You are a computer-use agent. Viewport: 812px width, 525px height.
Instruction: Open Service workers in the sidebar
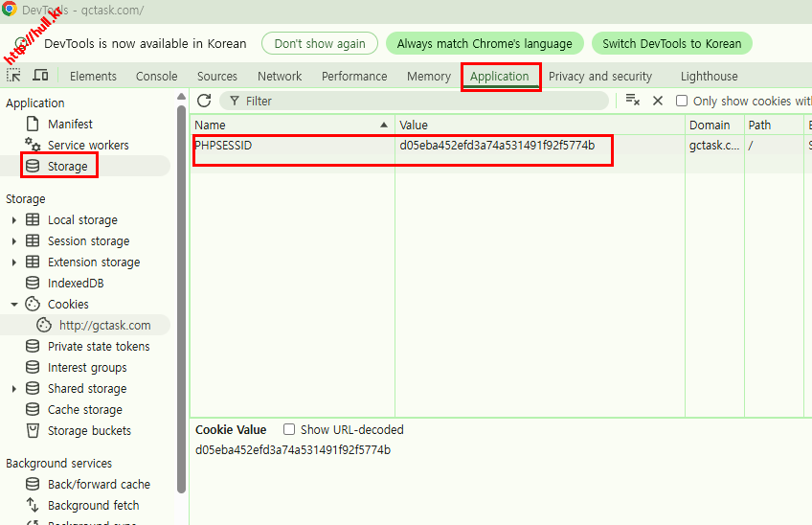(x=87, y=145)
